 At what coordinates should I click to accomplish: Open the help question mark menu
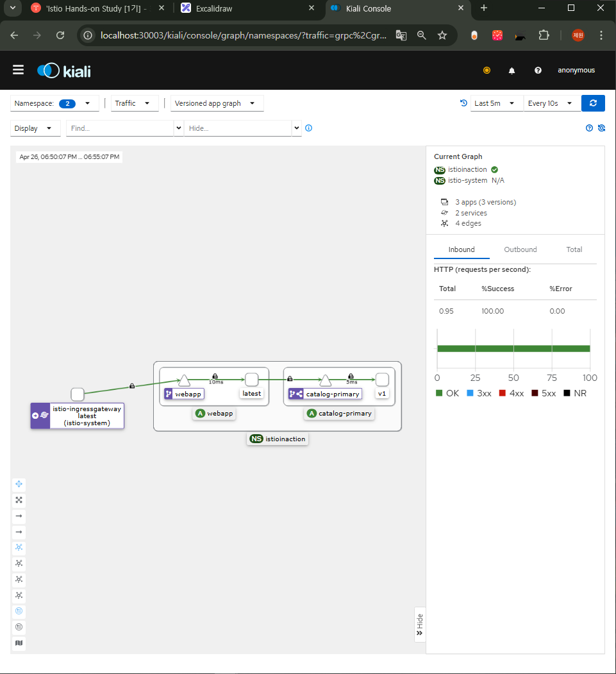[x=538, y=71]
